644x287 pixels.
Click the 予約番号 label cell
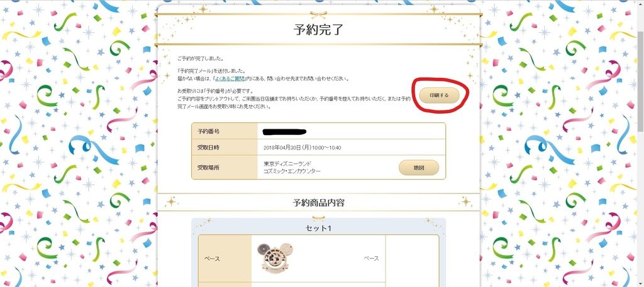(225, 131)
